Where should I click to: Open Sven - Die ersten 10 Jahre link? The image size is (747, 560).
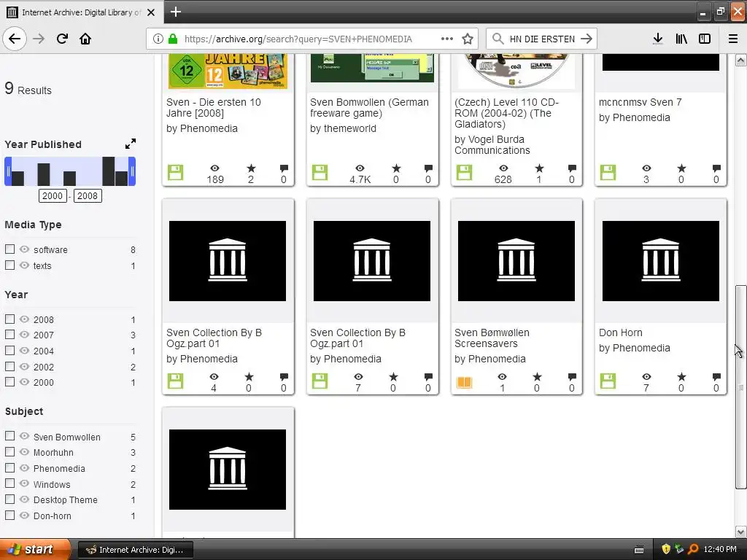pos(214,108)
